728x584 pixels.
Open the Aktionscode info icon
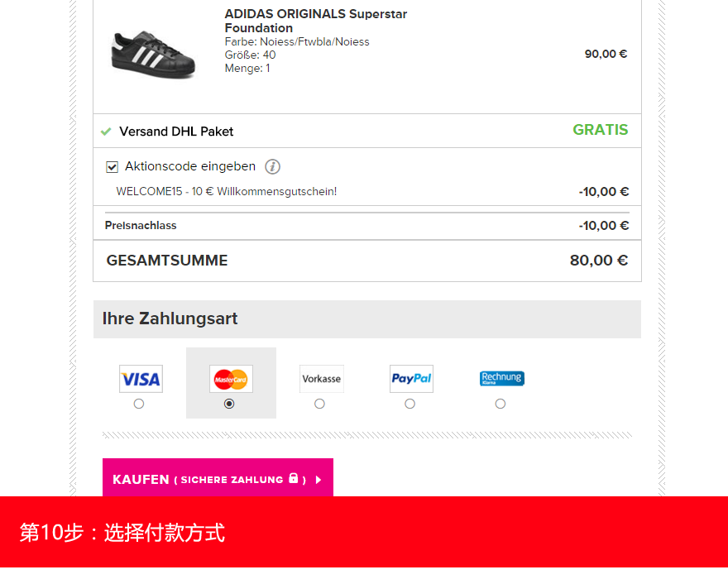tap(272, 166)
